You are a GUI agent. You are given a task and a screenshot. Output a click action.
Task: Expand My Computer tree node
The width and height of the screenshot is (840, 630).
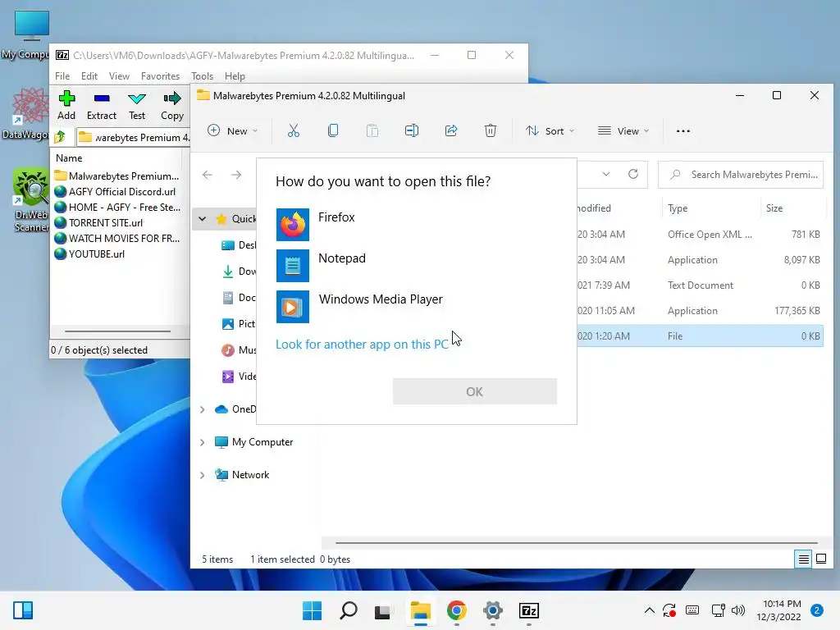[x=203, y=442]
